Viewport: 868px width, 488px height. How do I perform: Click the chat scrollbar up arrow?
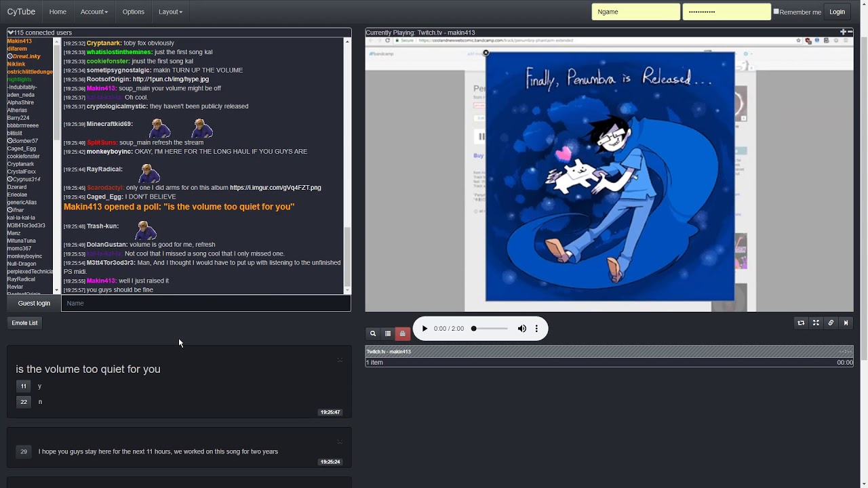click(347, 41)
